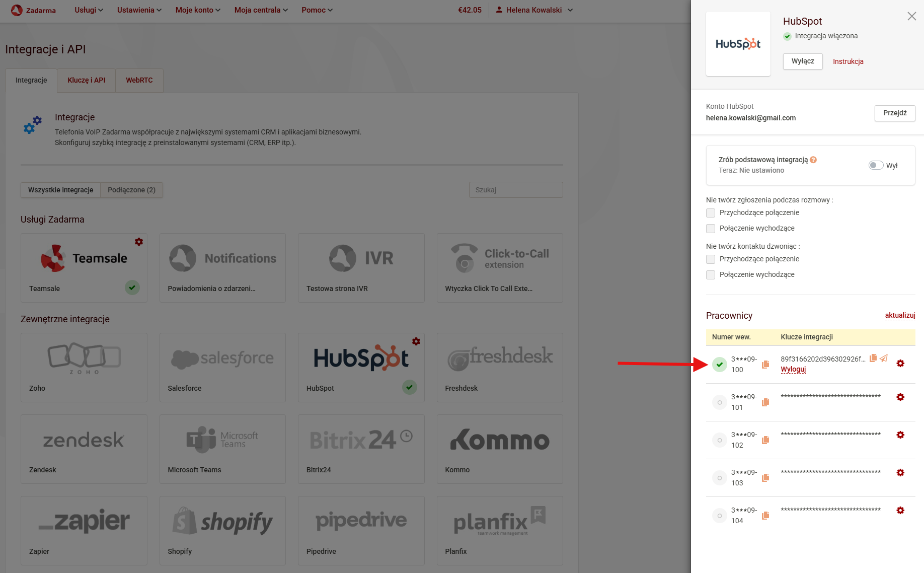The height and width of the screenshot is (573, 924).
Task: Expand the Moje konto menu
Action: pyautogui.click(x=198, y=10)
